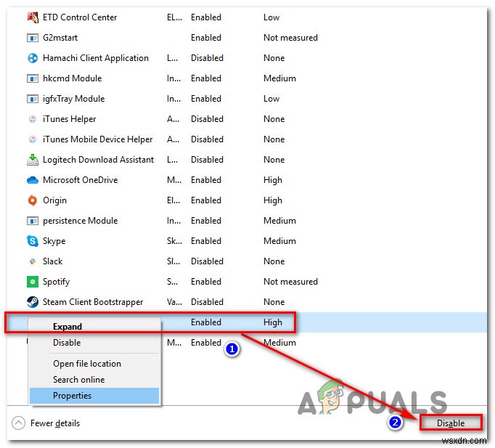Click publisher cell 'Va...' for Steam
The height and width of the screenshot is (448, 495).
coord(174,302)
